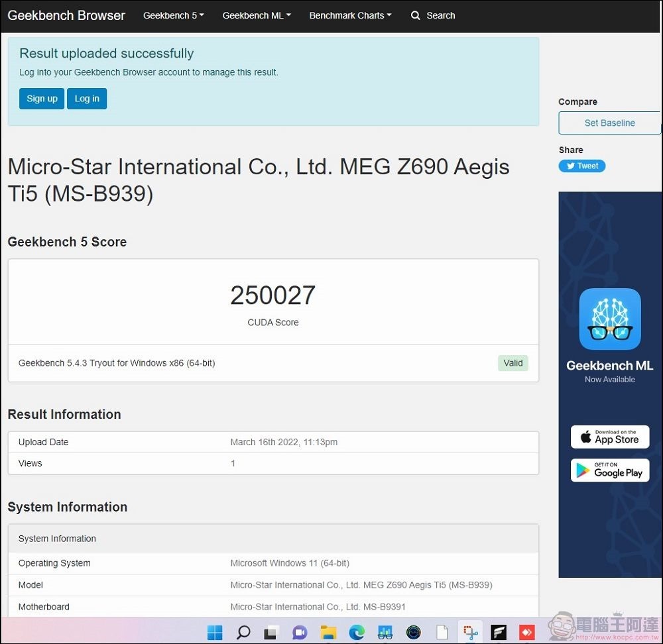Expand the Geekbench ML dropdown menu
This screenshot has width=663, height=644.
coord(256,15)
